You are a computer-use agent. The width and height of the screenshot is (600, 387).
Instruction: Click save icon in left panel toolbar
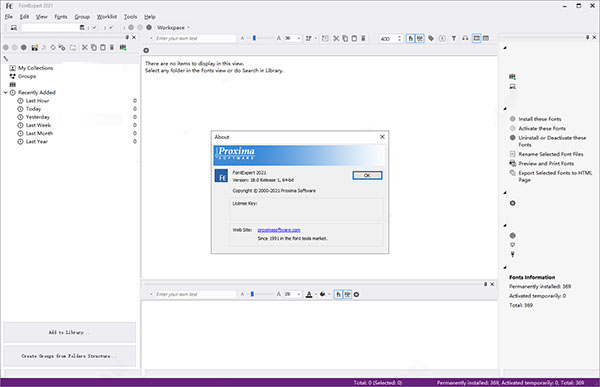pyautogui.click(x=34, y=47)
